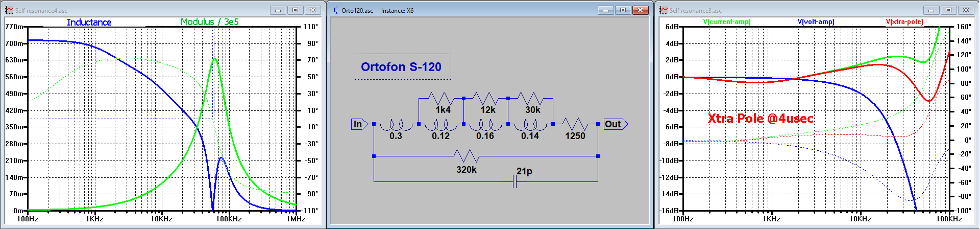
Task: Click the 70m axis value in Self resonance4
Action: pos(16,194)
